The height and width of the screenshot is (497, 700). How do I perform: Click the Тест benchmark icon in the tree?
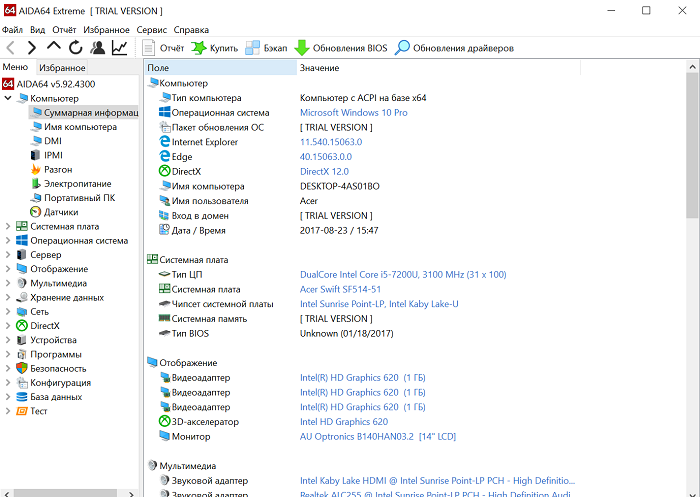point(22,411)
